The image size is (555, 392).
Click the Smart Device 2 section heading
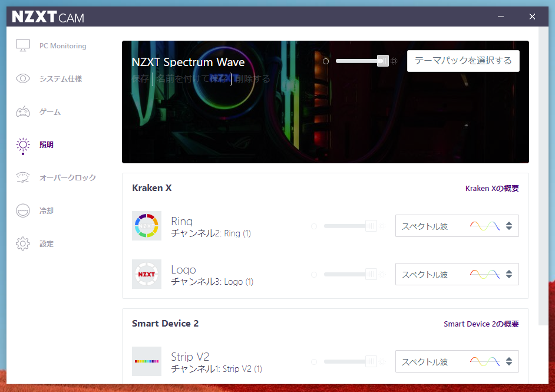(166, 324)
